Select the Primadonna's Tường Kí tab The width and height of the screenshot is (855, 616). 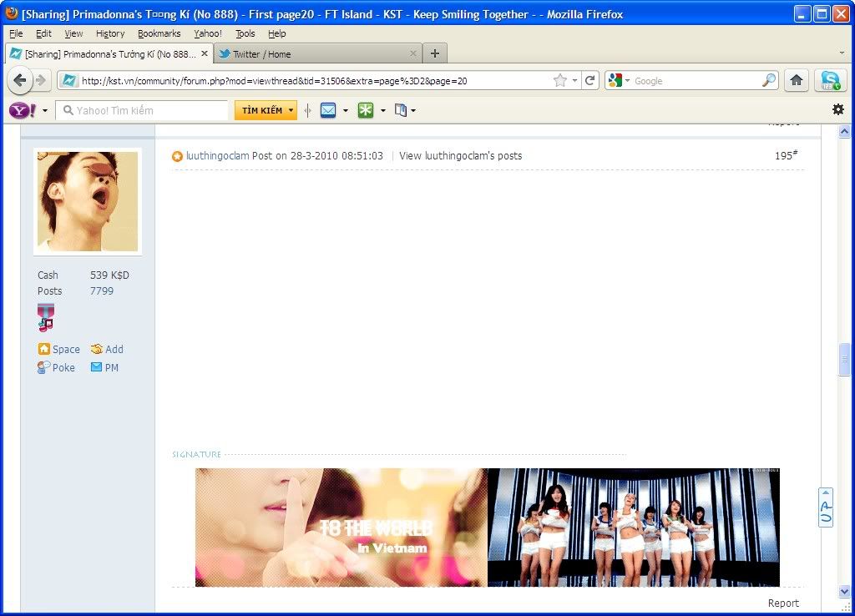[x=109, y=53]
